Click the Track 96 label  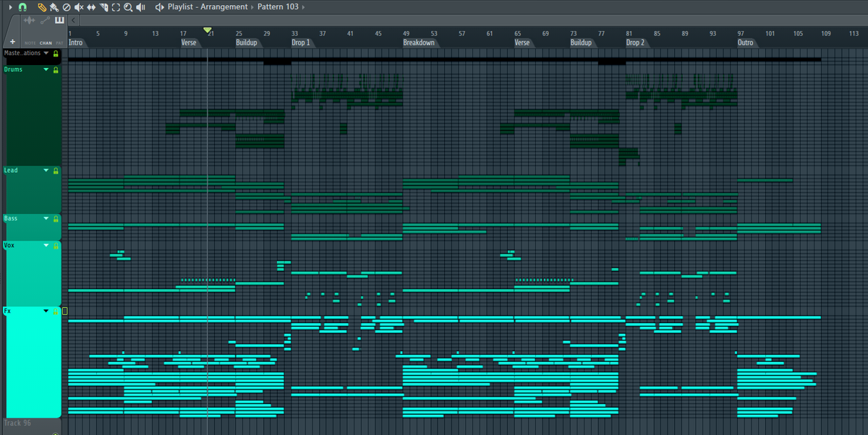17,423
